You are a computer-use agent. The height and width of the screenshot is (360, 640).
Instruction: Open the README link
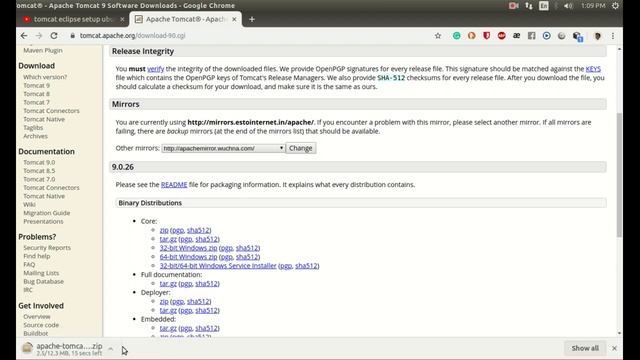pyautogui.click(x=174, y=184)
